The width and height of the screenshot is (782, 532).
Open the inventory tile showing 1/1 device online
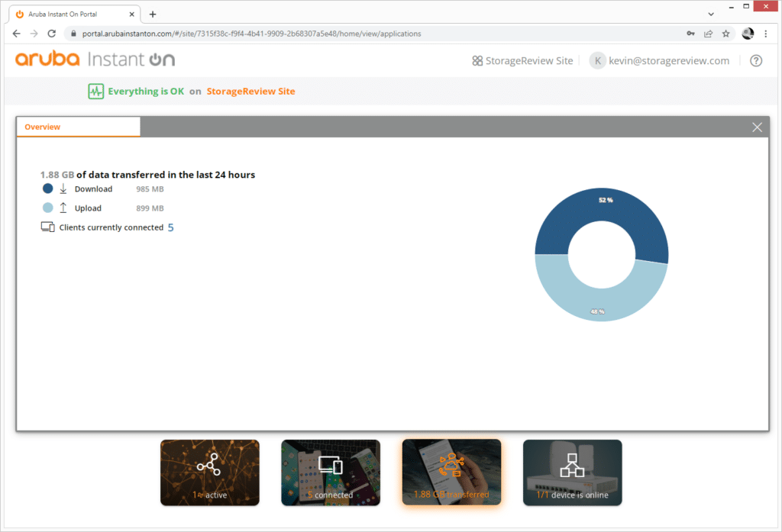point(573,472)
